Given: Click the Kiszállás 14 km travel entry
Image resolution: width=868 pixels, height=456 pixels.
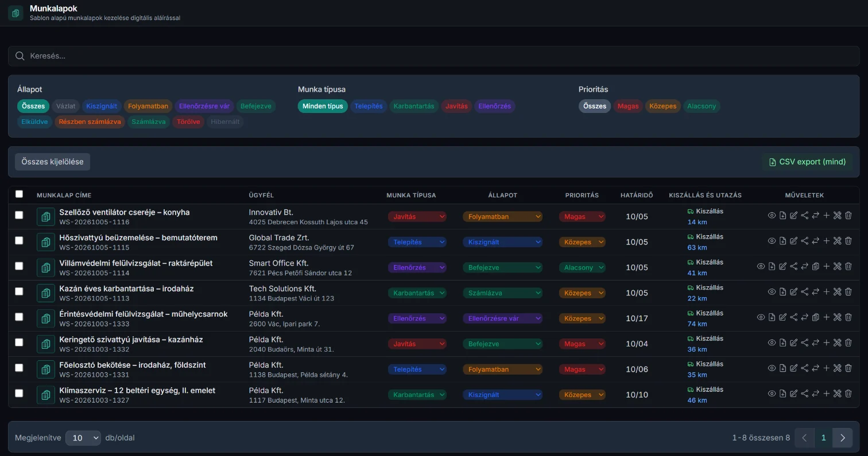Looking at the screenshot, I should (x=705, y=217).
